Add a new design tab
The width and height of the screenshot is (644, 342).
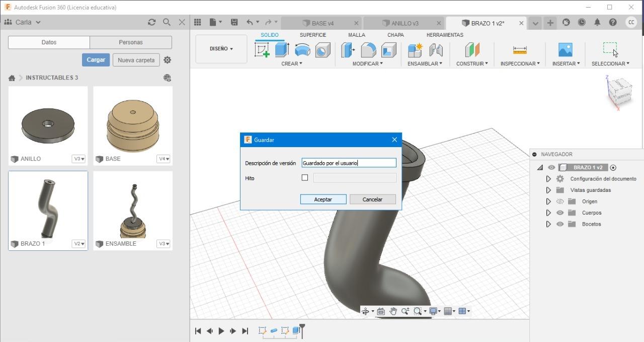pyautogui.click(x=550, y=23)
